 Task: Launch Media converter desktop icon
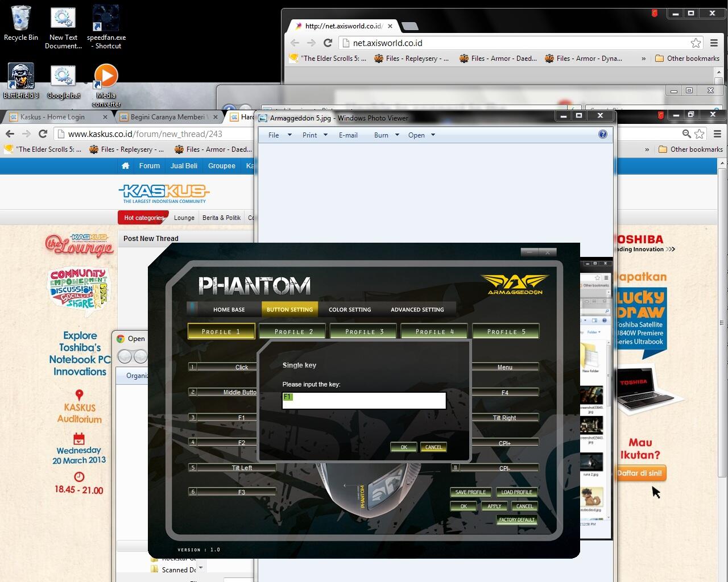(106, 85)
